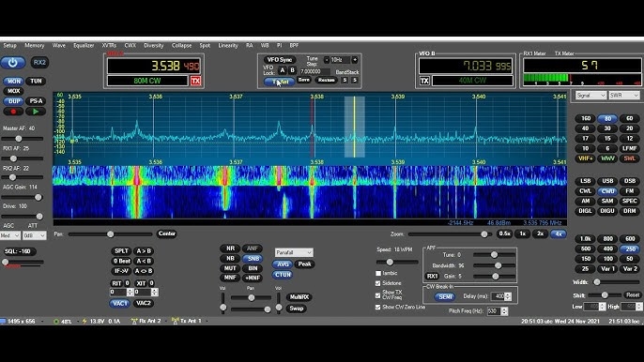
Task: Click the Drive power slider
Action: point(23,217)
